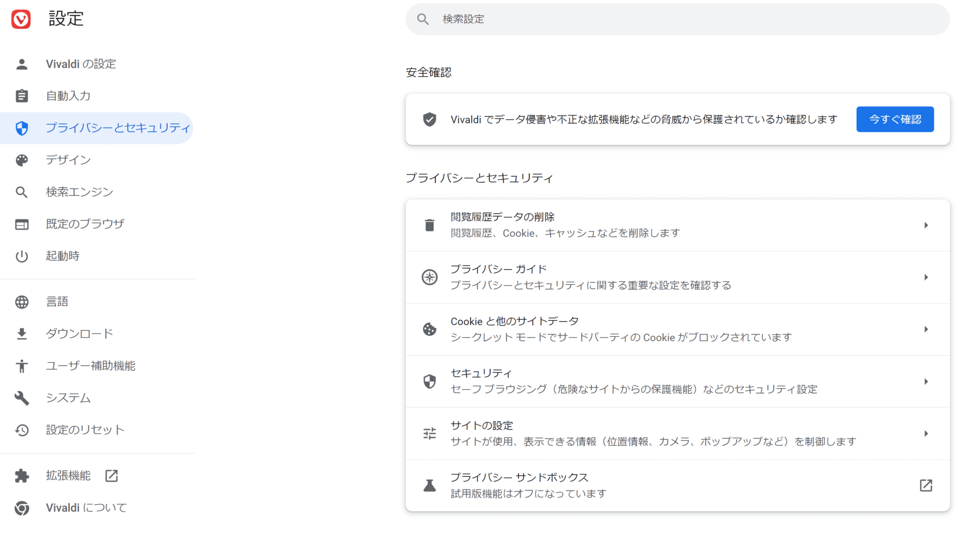Click the shield icon for プライバシーとセキュリティ in sidebar
Screen dimensions: 980x543
coord(22,128)
